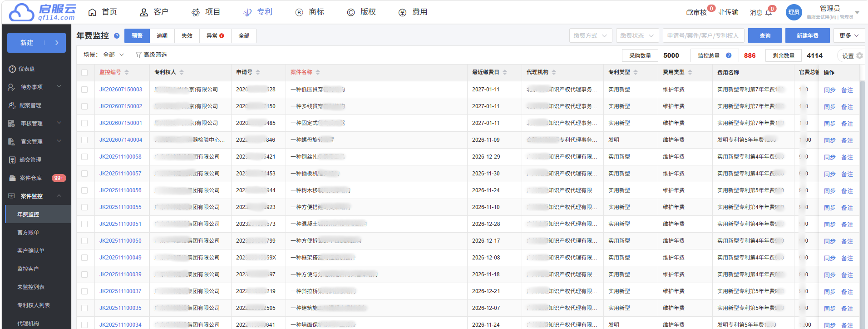Open the 客户 person icon
The image size is (868, 329).
144,12
